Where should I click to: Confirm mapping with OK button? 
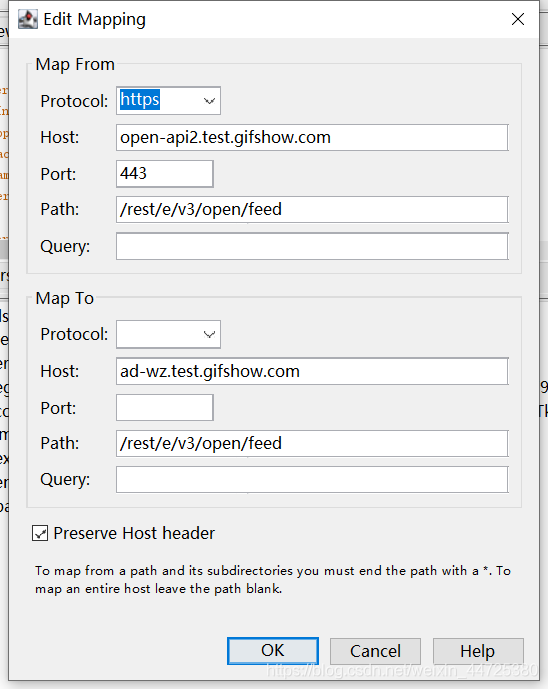click(x=272, y=651)
